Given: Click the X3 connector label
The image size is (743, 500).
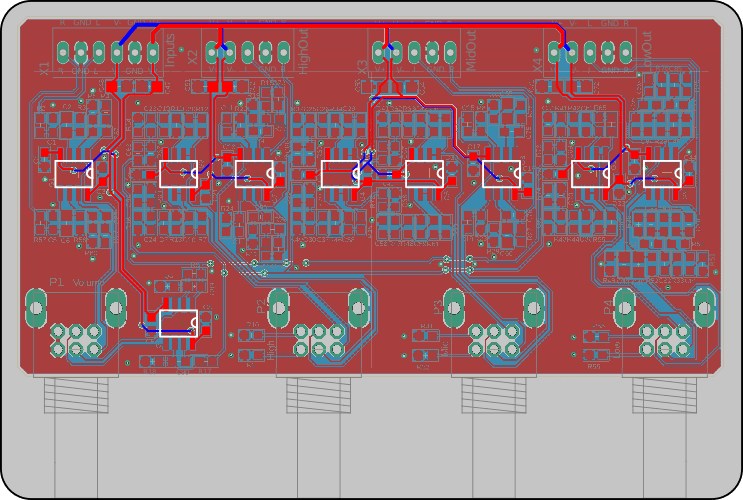Looking at the screenshot, I should [362, 66].
